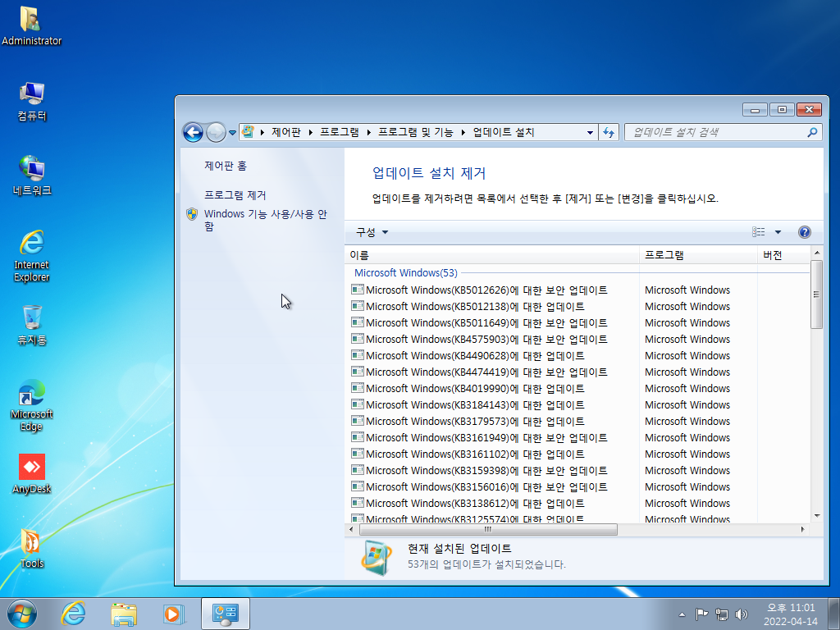Select Internet Explorer desktop icon
Screen dimensions: 840x630
[32, 256]
